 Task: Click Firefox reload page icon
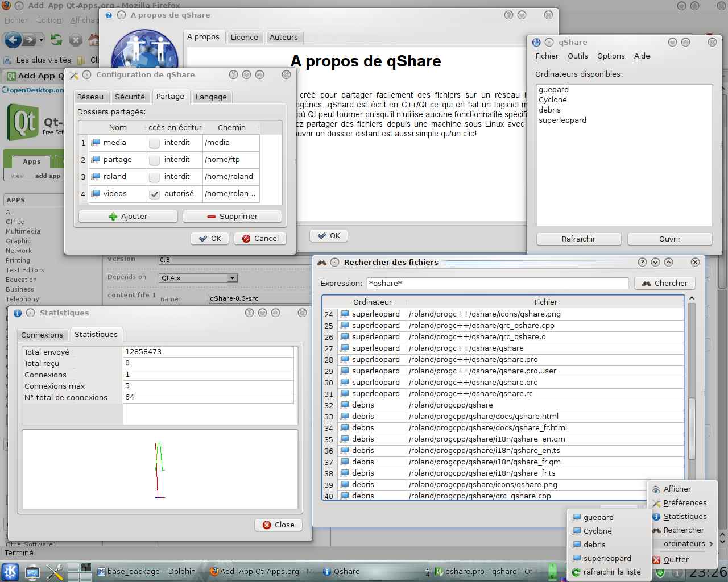56,40
